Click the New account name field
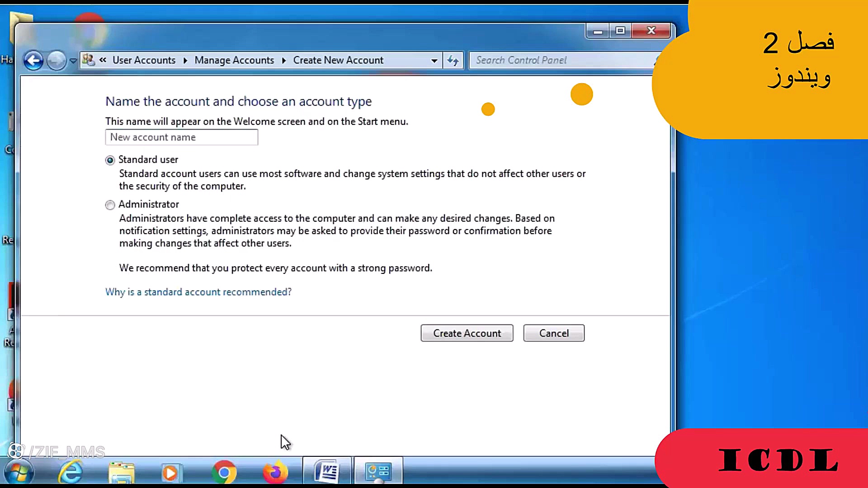This screenshot has width=868, height=488. [182, 137]
